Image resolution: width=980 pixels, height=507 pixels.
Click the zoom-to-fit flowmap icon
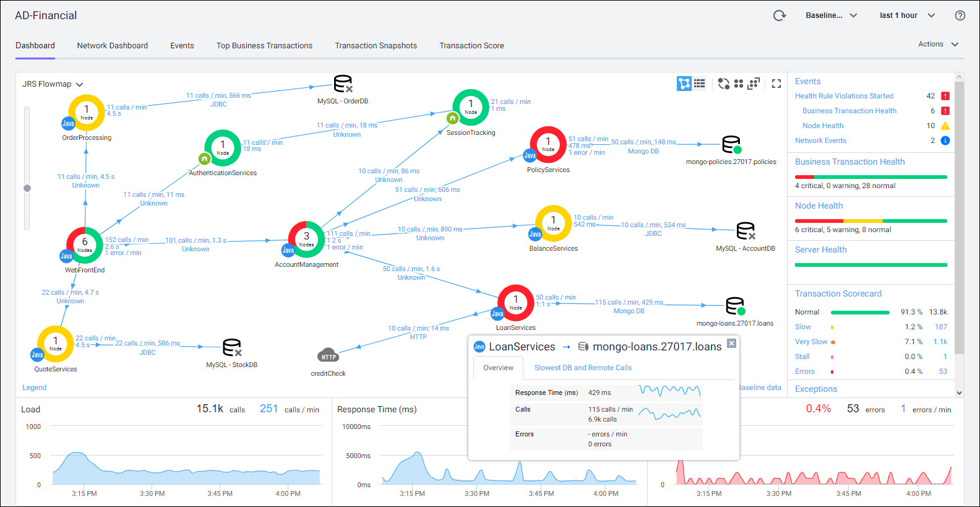pos(754,84)
